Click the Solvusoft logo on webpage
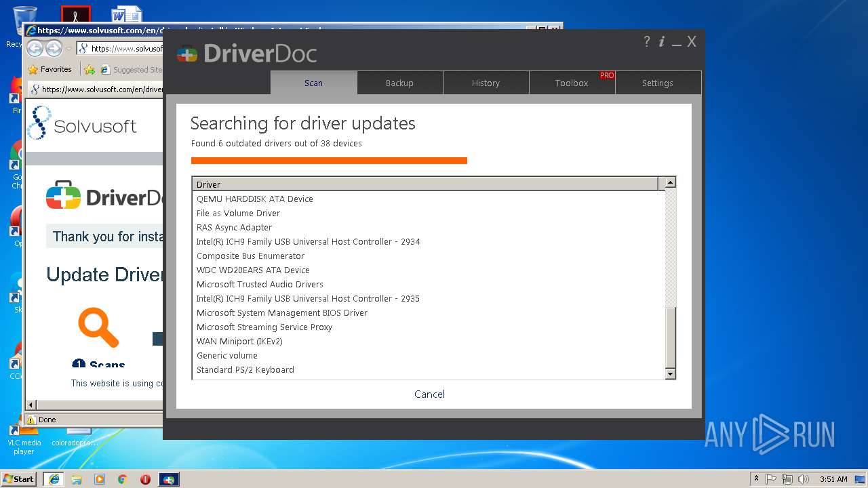The image size is (868, 488). click(x=82, y=124)
